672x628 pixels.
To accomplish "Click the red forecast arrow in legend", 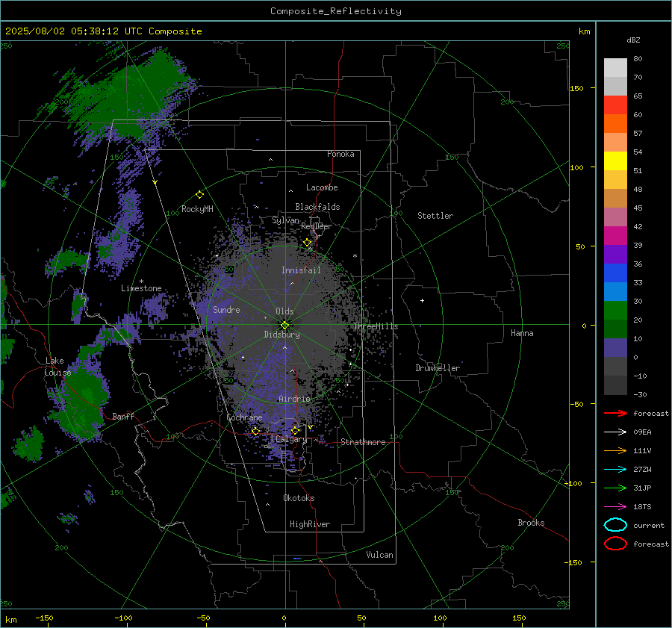I will pos(615,413).
